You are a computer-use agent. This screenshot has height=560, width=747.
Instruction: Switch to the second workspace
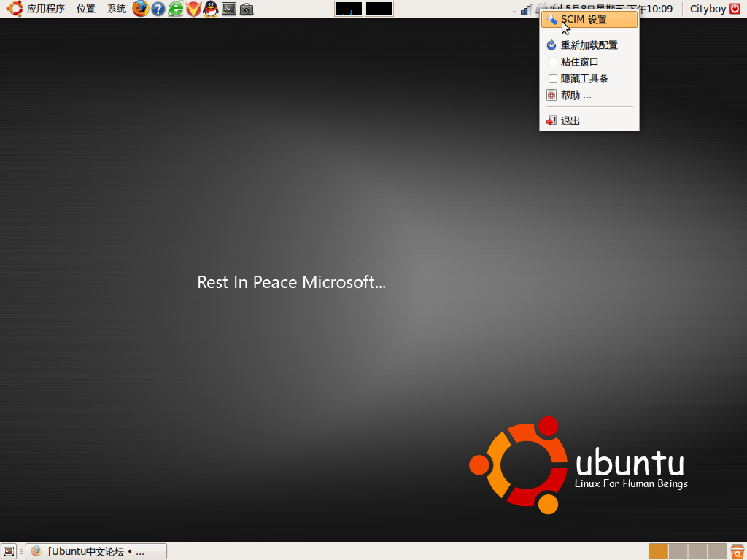coord(678,551)
